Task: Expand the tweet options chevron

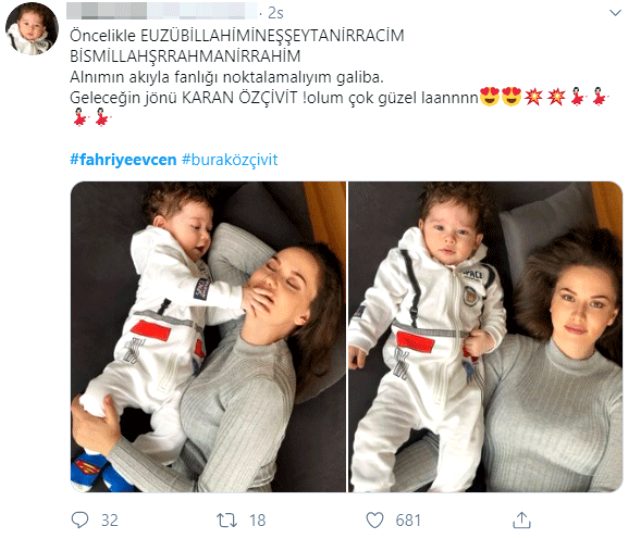Action: coord(615,13)
